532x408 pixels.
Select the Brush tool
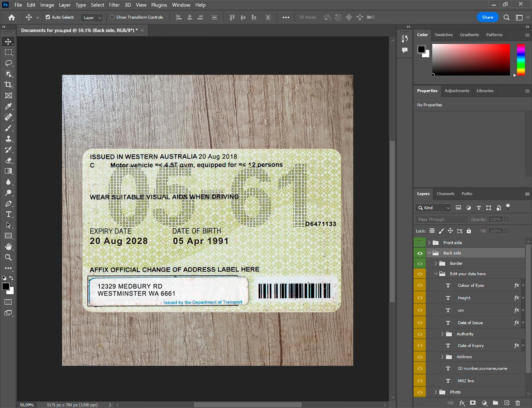click(x=9, y=128)
